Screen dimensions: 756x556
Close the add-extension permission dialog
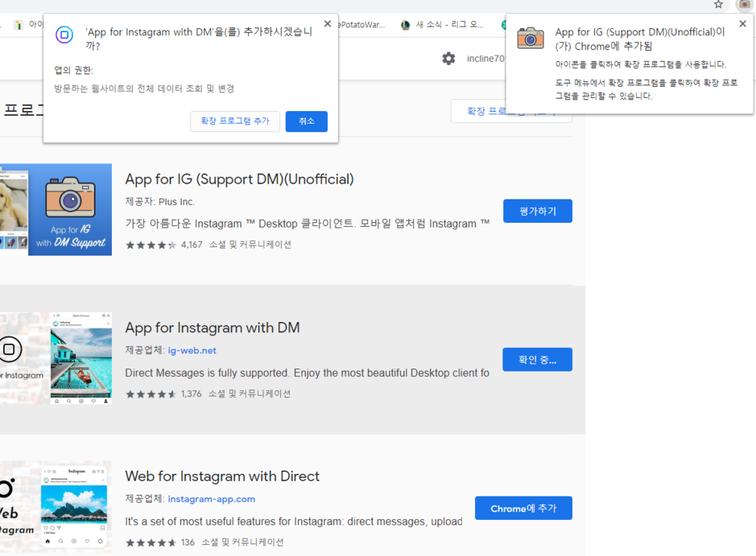click(327, 23)
